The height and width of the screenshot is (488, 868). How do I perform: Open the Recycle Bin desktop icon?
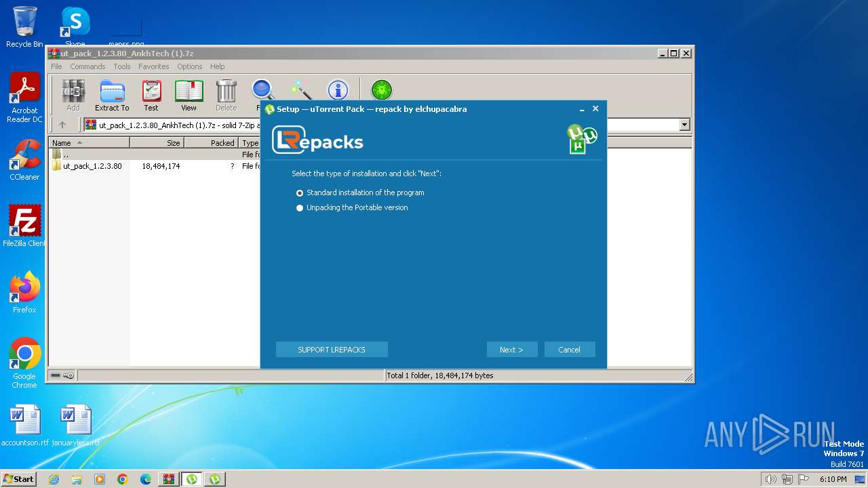(x=24, y=27)
